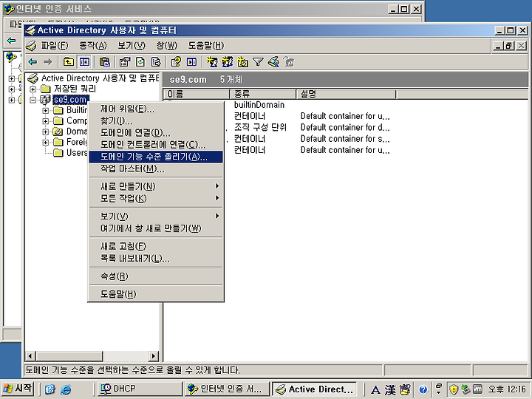
Task: Sort by the 설명 column header
Action: (346, 94)
